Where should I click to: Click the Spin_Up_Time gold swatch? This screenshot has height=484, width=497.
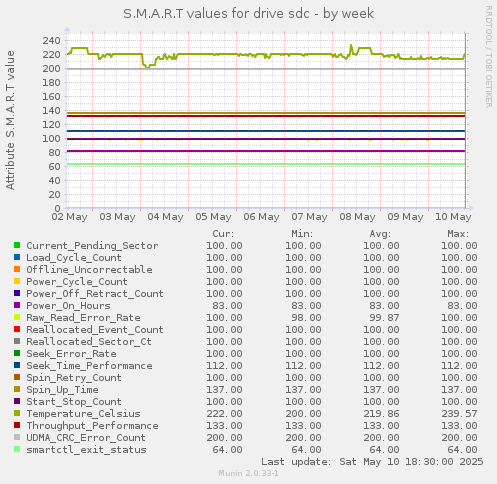(x=17, y=389)
